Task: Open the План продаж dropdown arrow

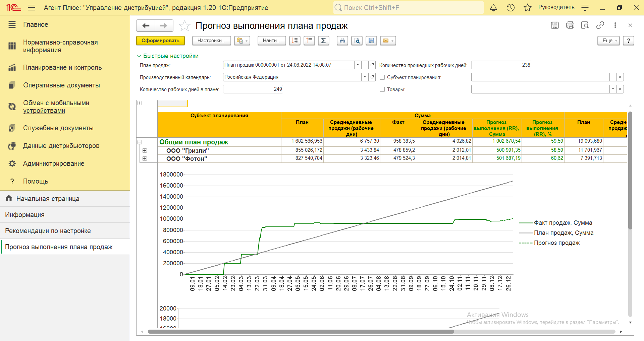Action: pyautogui.click(x=358, y=65)
